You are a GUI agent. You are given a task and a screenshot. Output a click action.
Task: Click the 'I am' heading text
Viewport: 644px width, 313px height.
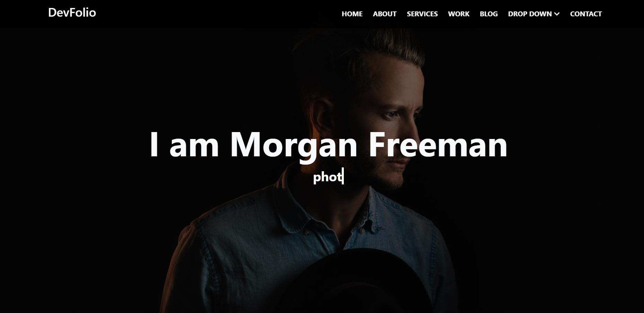(184, 145)
